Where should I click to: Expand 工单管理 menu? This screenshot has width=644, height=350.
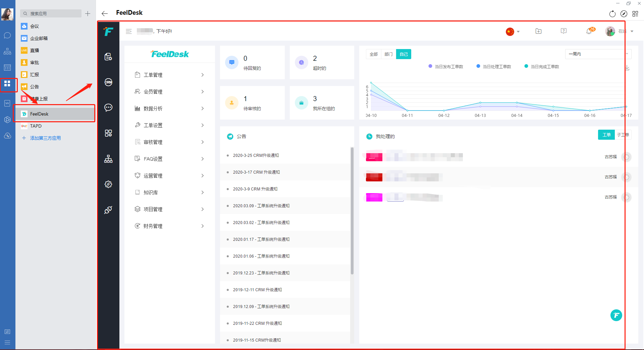pyautogui.click(x=169, y=75)
